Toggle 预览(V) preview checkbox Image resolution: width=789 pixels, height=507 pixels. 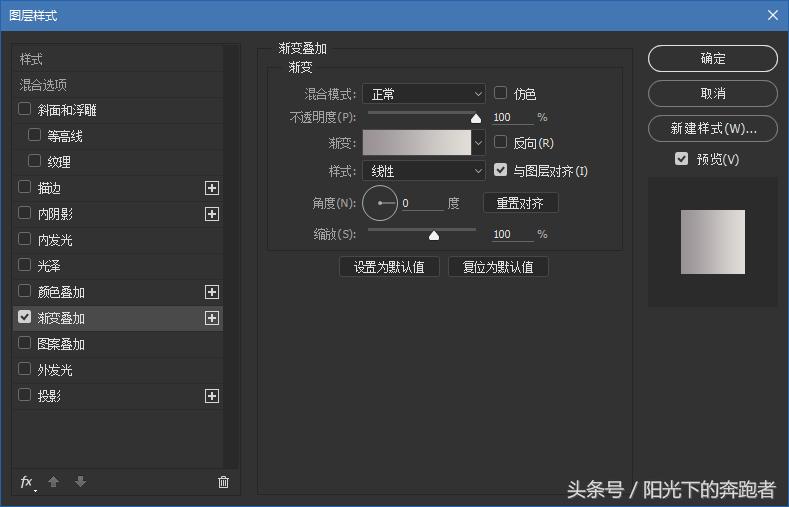(x=681, y=159)
